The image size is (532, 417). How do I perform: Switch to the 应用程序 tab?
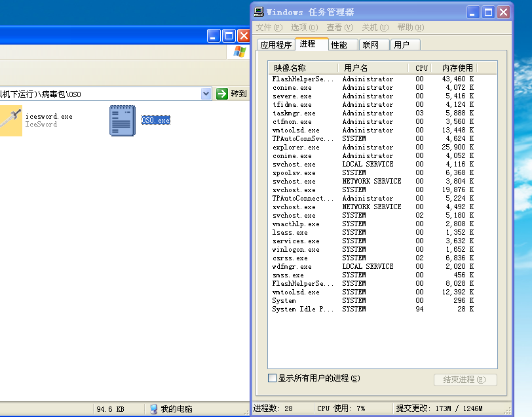(x=276, y=45)
